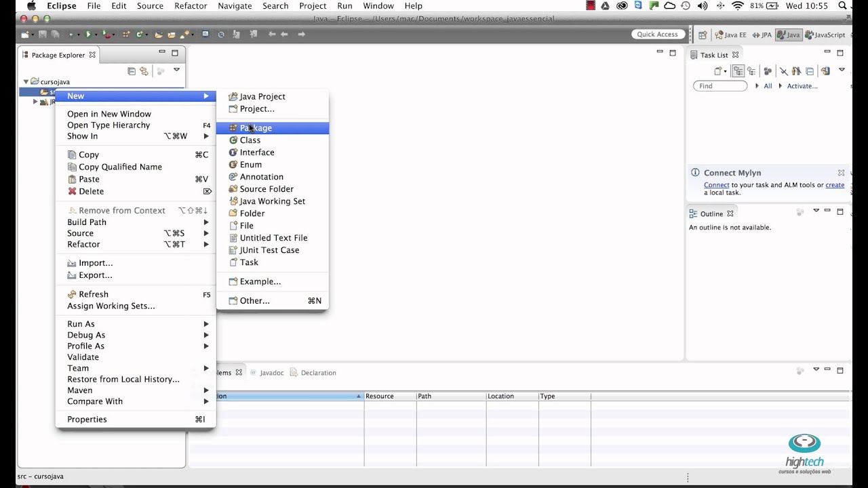Click the Forward navigation arrow in toolbar
Image resolution: width=868 pixels, height=488 pixels.
(302, 34)
